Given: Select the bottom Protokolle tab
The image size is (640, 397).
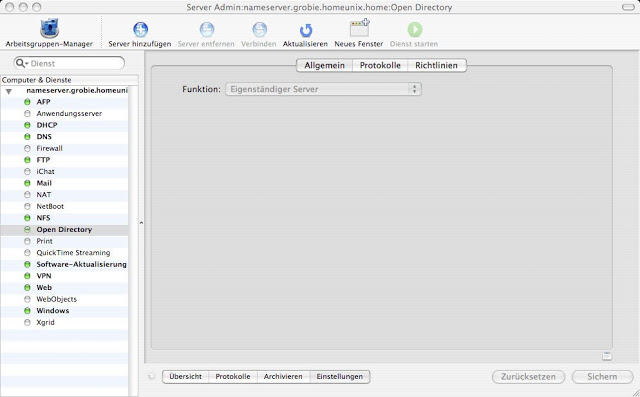Looking at the screenshot, I should [x=233, y=377].
